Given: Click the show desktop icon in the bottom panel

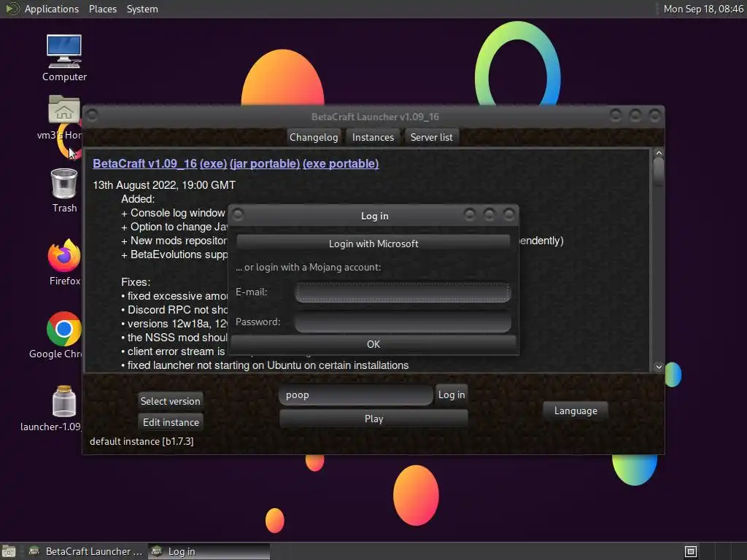Looking at the screenshot, I should point(9,551).
